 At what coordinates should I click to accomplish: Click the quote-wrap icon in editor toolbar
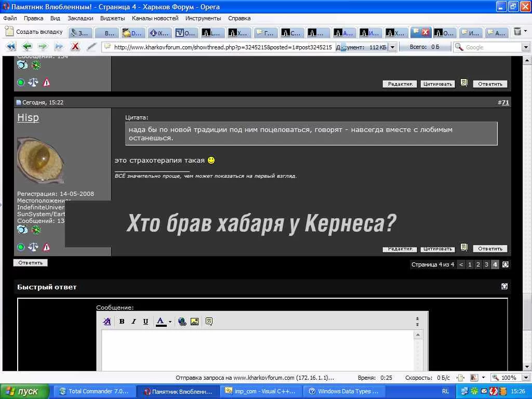(x=209, y=322)
